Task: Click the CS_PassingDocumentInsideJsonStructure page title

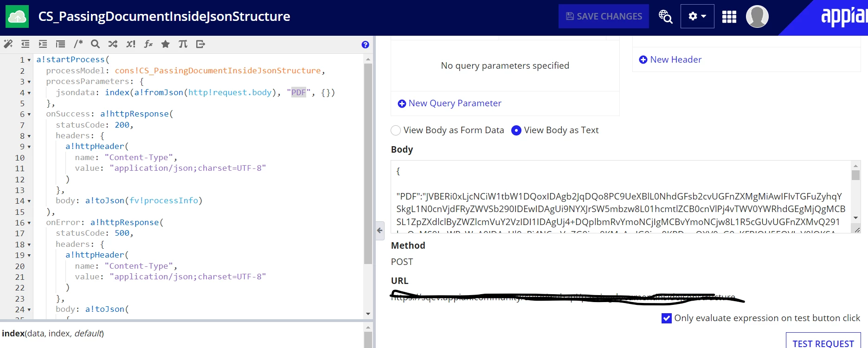Action: pyautogui.click(x=164, y=17)
